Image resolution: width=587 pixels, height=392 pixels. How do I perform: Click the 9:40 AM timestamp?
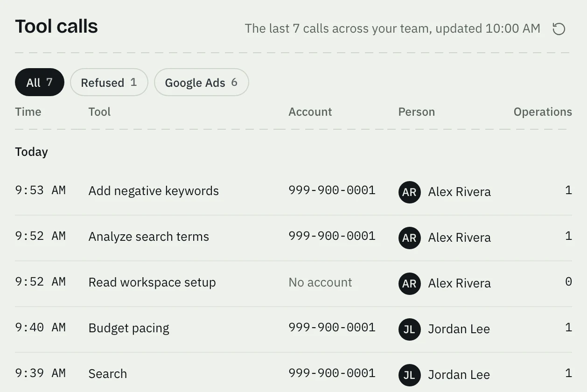(x=40, y=328)
